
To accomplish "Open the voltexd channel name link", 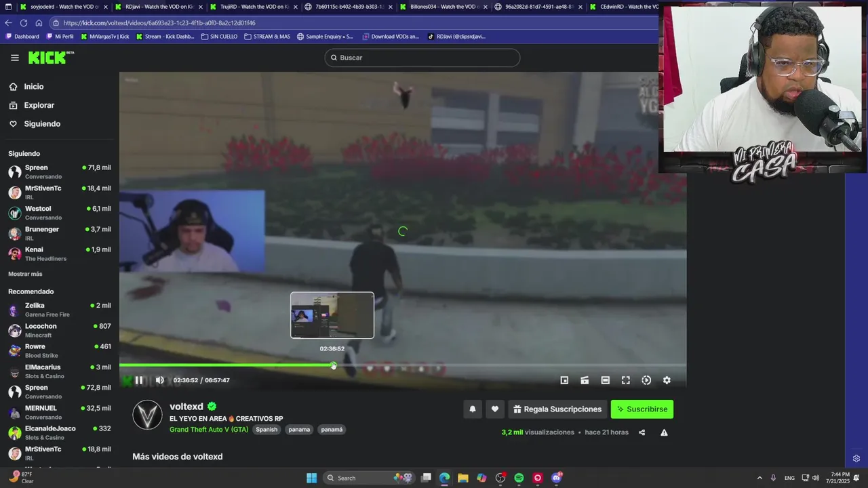I will (x=186, y=407).
